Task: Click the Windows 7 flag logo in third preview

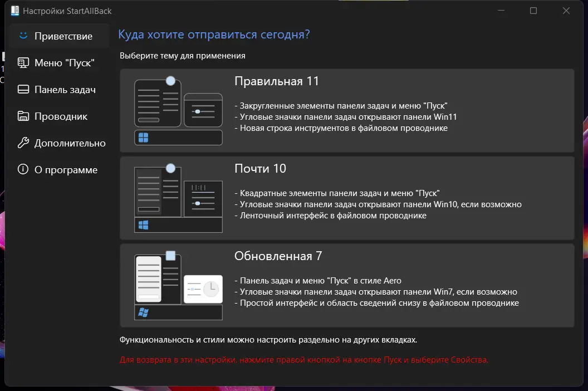Action: (x=143, y=312)
